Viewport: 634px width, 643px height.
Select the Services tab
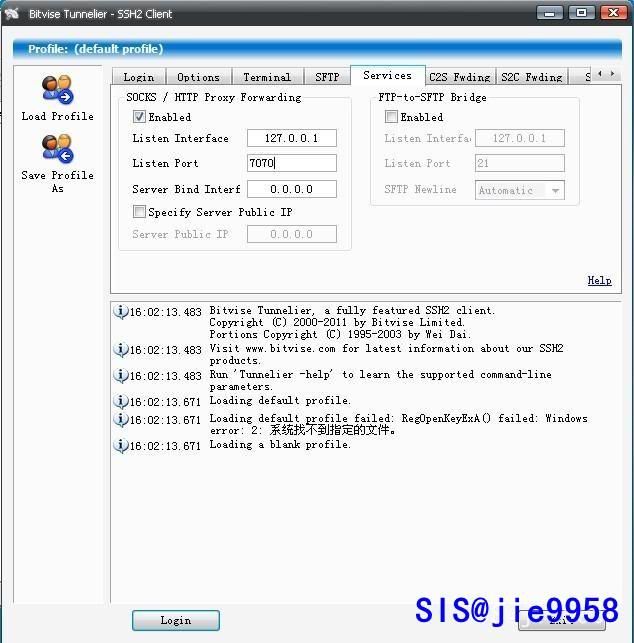point(388,75)
